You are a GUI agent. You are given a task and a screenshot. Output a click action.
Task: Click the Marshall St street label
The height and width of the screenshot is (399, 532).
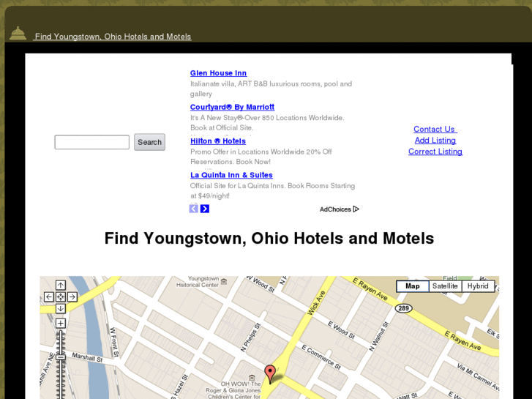click(x=87, y=357)
